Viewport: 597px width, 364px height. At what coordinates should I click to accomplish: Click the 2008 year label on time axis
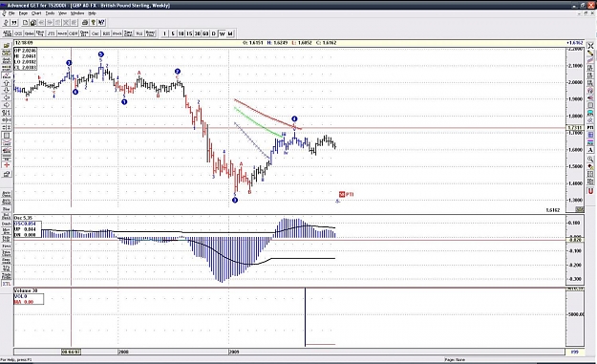[123, 352]
